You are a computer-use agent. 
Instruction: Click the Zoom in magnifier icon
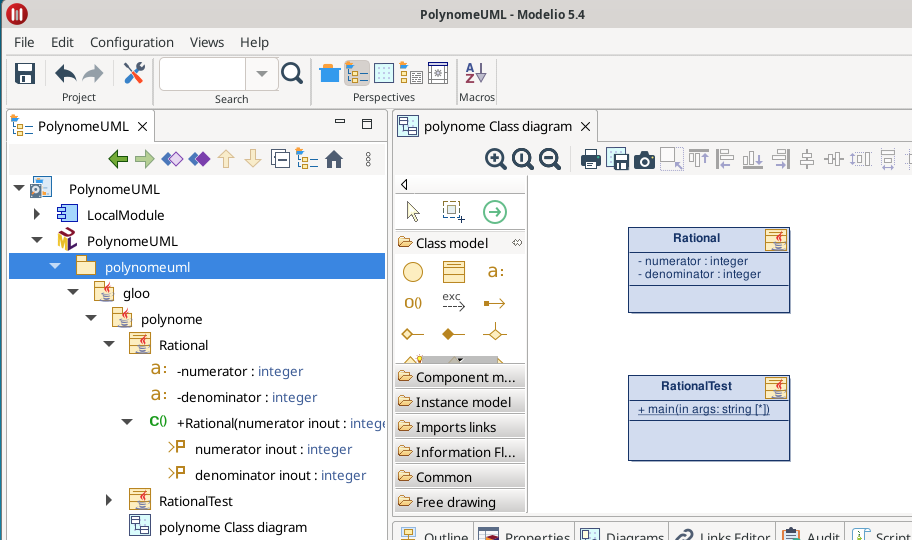tap(495, 158)
